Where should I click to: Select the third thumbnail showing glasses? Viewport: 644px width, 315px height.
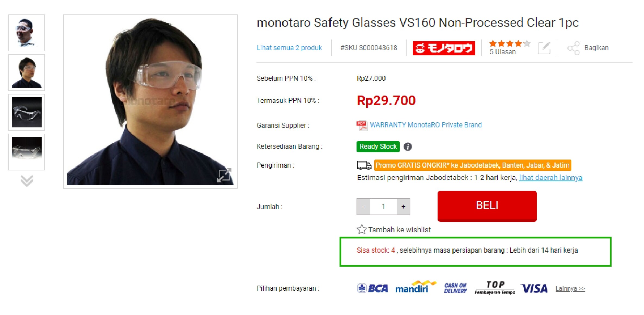27,112
